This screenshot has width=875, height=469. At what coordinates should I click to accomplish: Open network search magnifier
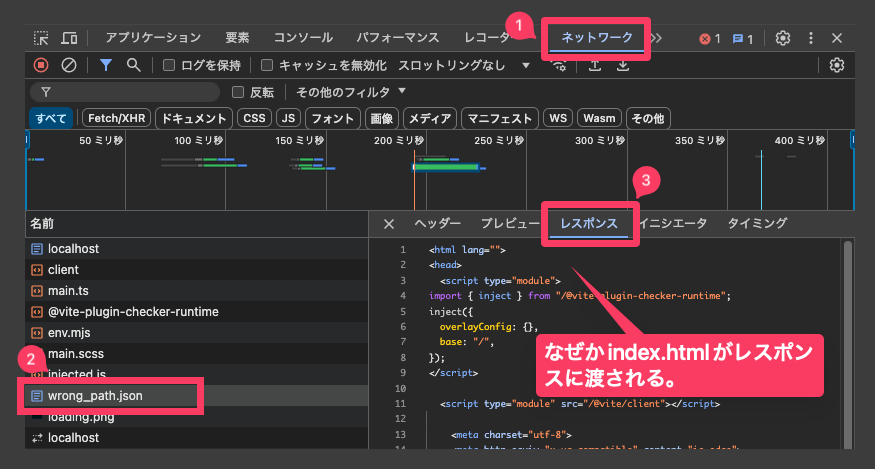coord(133,65)
